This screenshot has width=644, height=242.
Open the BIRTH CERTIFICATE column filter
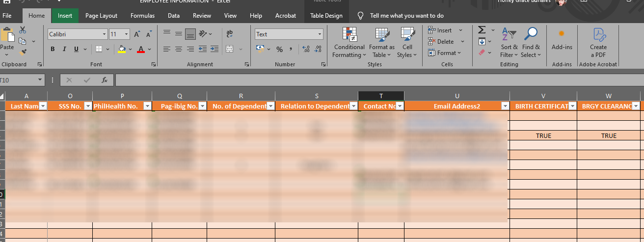point(572,106)
